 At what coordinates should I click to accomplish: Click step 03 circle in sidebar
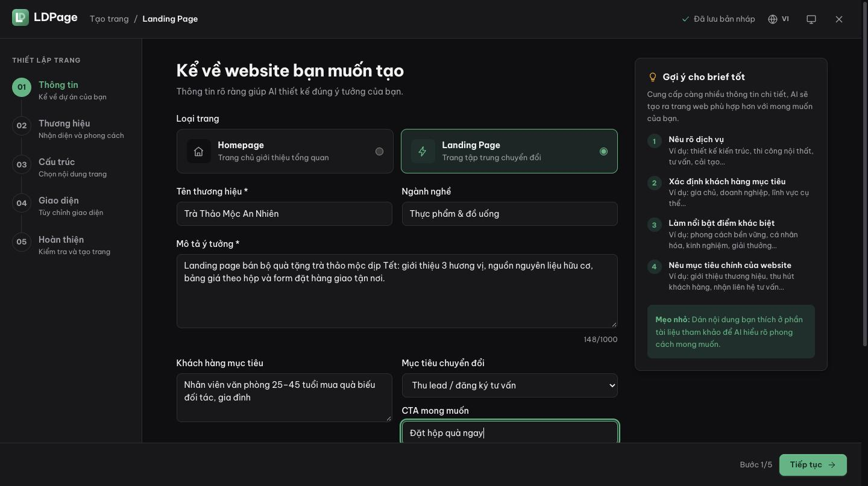[x=22, y=164]
